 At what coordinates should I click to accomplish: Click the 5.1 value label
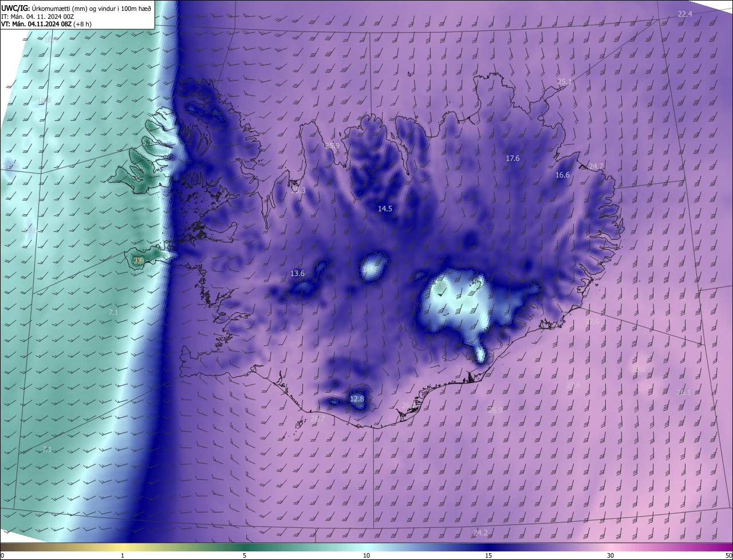(x=147, y=143)
